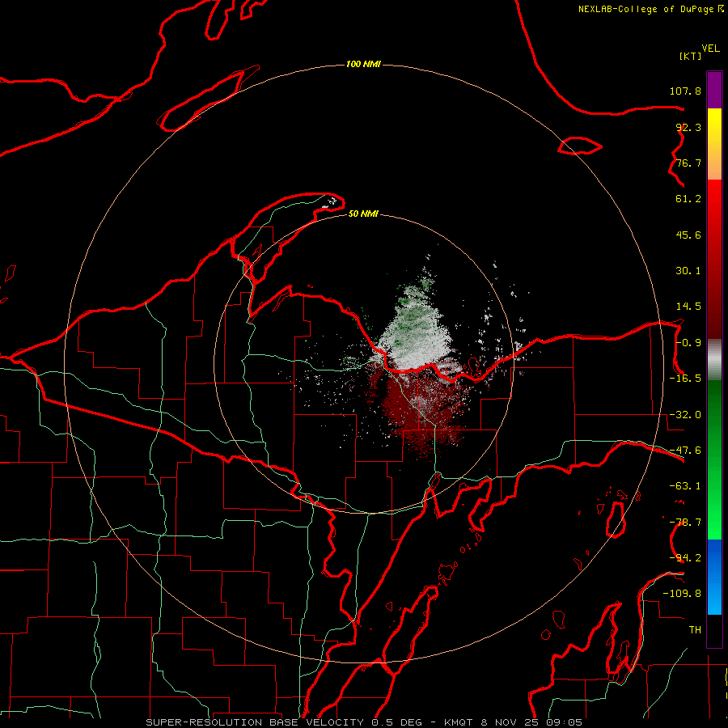
Task: Click the purple top segment of color bar
Action: click(714, 90)
